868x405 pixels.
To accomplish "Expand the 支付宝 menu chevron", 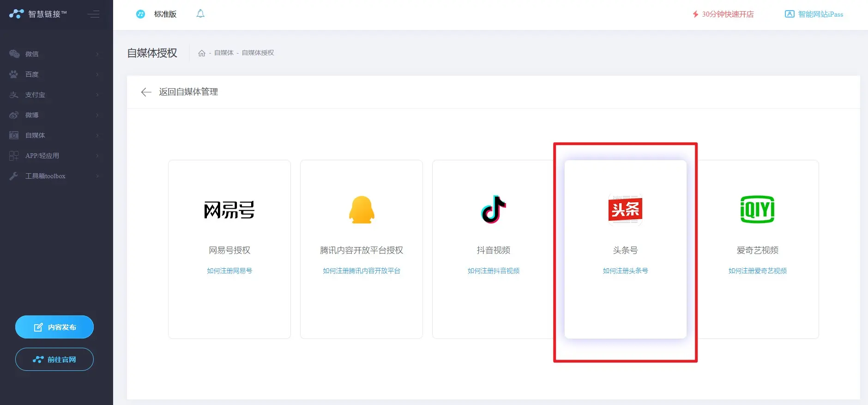I will click(97, 95).
